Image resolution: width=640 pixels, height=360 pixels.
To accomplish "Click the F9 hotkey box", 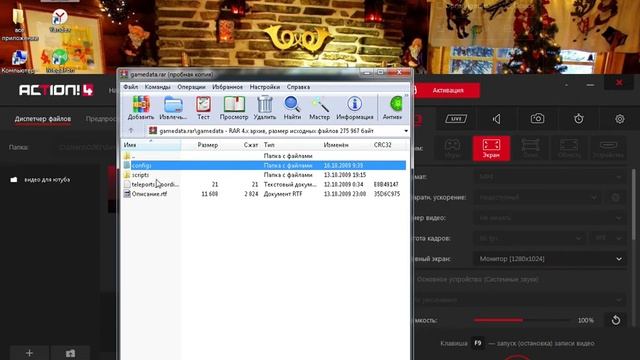I will click(478, 343).
